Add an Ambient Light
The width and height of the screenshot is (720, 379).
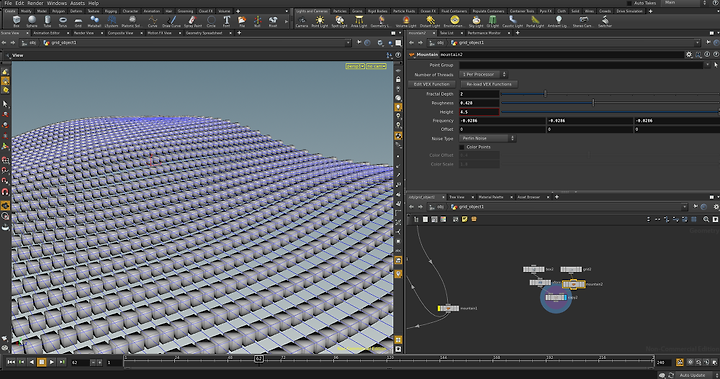(x=558, y=21)
